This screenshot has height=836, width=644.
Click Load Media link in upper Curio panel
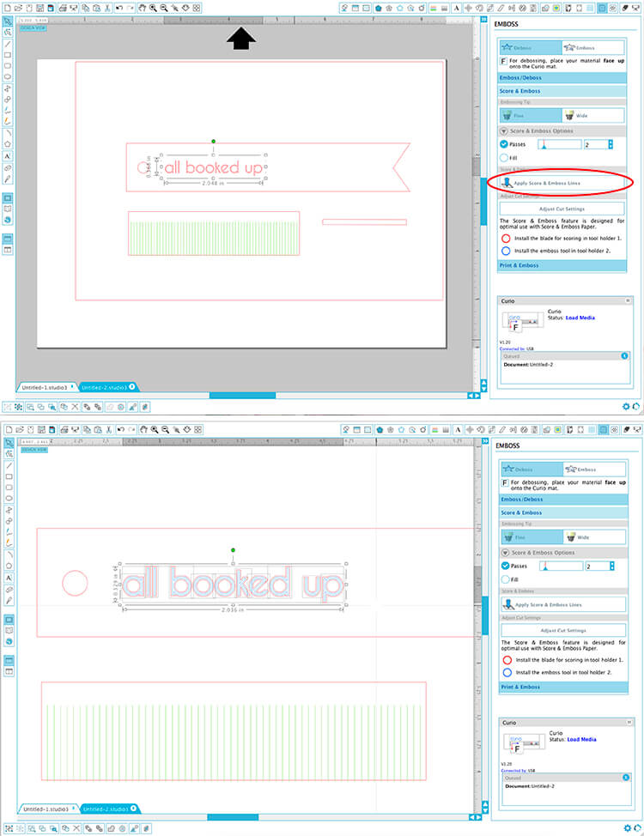(580, 318)
